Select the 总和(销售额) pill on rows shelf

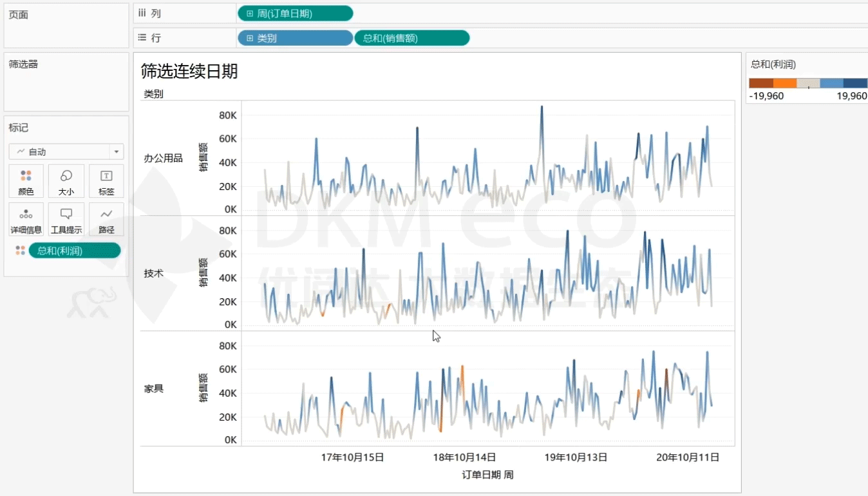pos(411,38)
